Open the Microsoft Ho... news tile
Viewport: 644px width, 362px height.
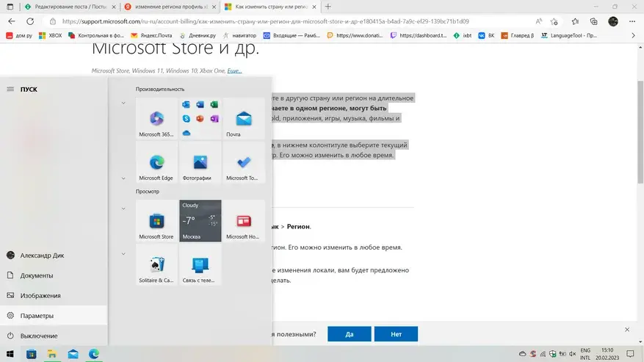click(x=244, y=221)
